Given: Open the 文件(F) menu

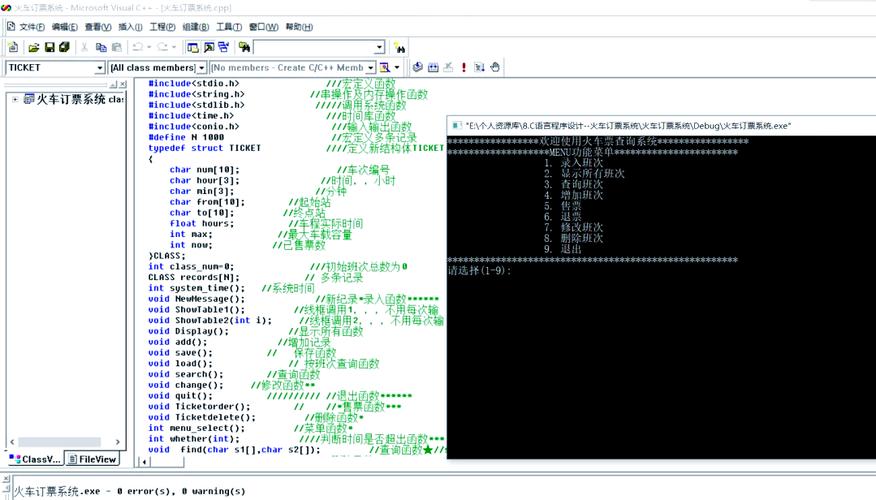Looking at the screenshot, I should 32,27.
